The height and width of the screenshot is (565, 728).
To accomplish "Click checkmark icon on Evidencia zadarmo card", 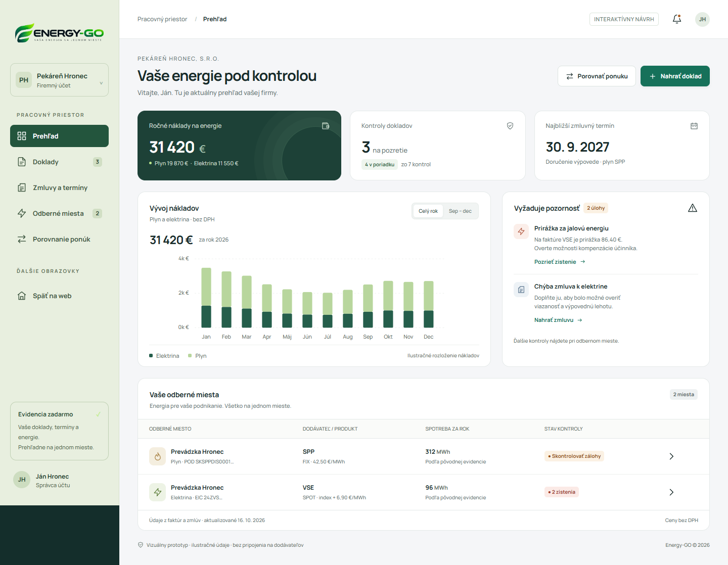I will point(98,414).
